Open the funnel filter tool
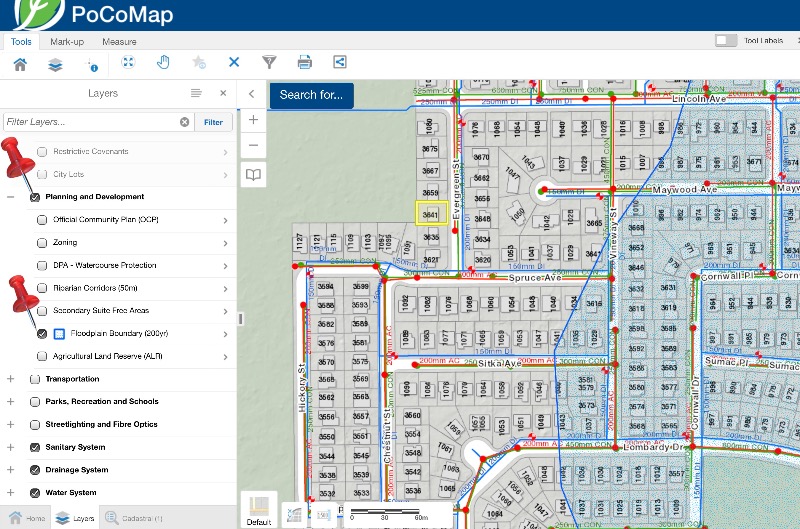This screenshot has width=800, height=529. click(269, 62)
